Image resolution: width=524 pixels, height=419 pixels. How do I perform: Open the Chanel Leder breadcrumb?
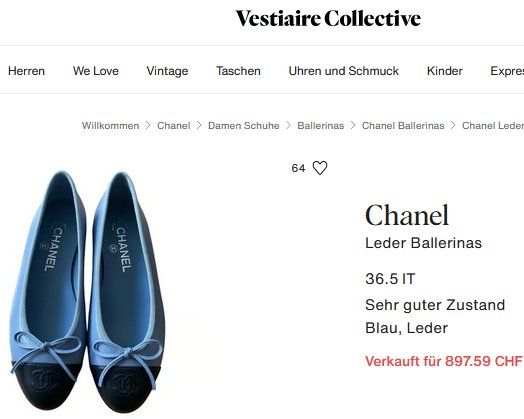(x=493, y=126)
